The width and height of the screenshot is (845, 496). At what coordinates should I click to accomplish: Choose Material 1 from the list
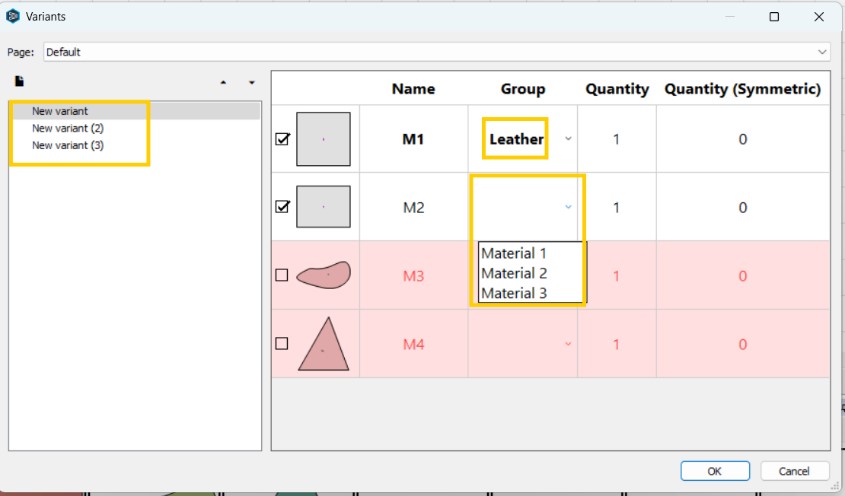(x=514, y=253)
